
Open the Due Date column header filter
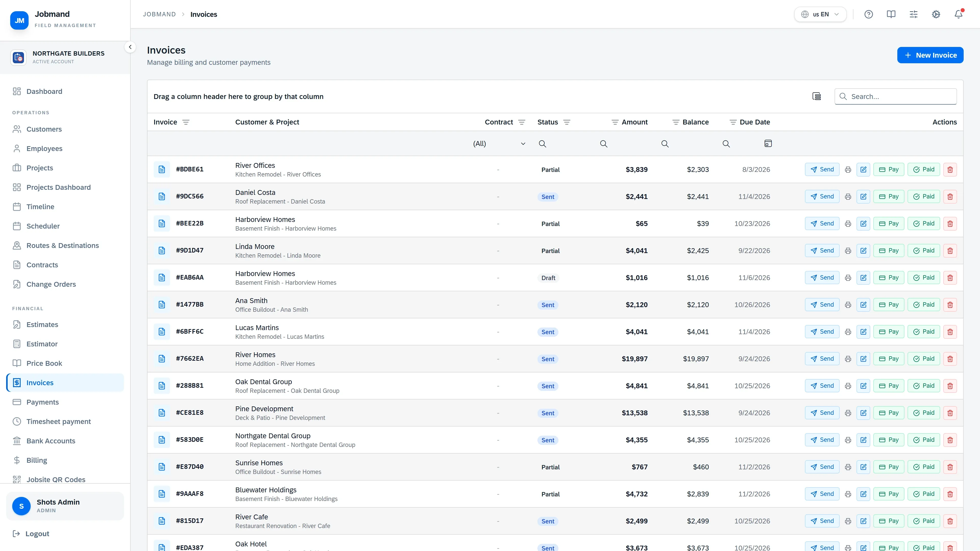pos(733,122)
